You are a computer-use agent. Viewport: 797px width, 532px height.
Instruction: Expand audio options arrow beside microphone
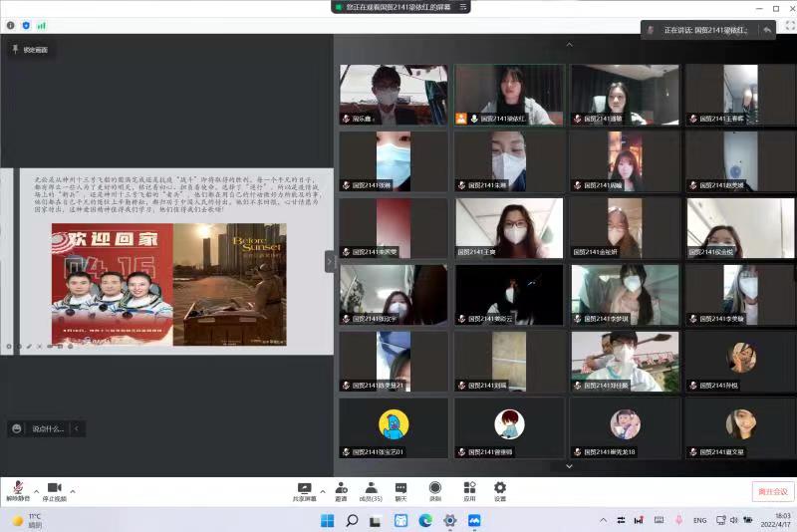(37, 491)
